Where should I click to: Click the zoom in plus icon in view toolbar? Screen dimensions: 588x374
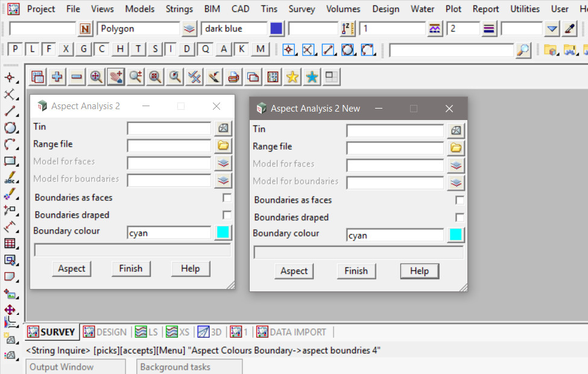pos(57,77)
